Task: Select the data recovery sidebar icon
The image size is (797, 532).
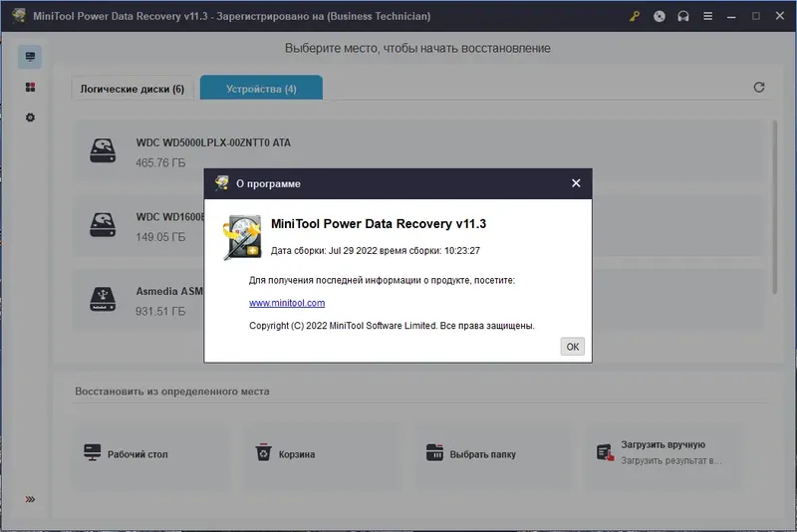Action: click(x=30, y=57)
